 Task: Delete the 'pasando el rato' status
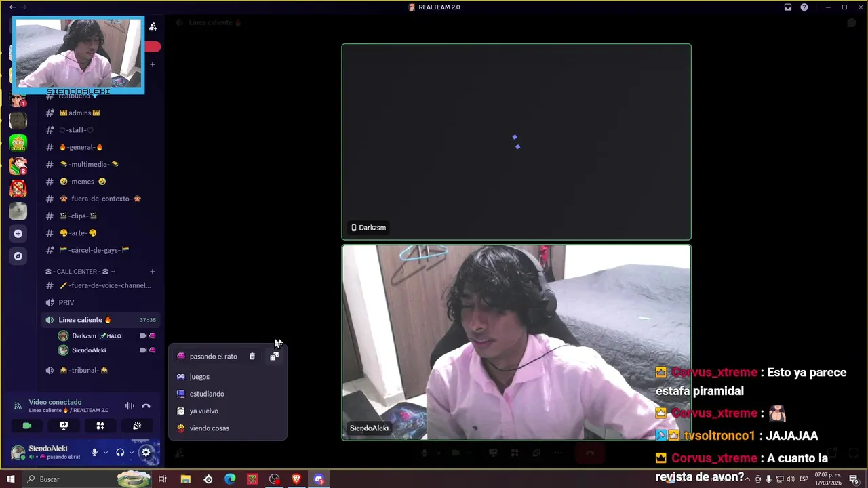pyautogui.click(x=252, y=357)
